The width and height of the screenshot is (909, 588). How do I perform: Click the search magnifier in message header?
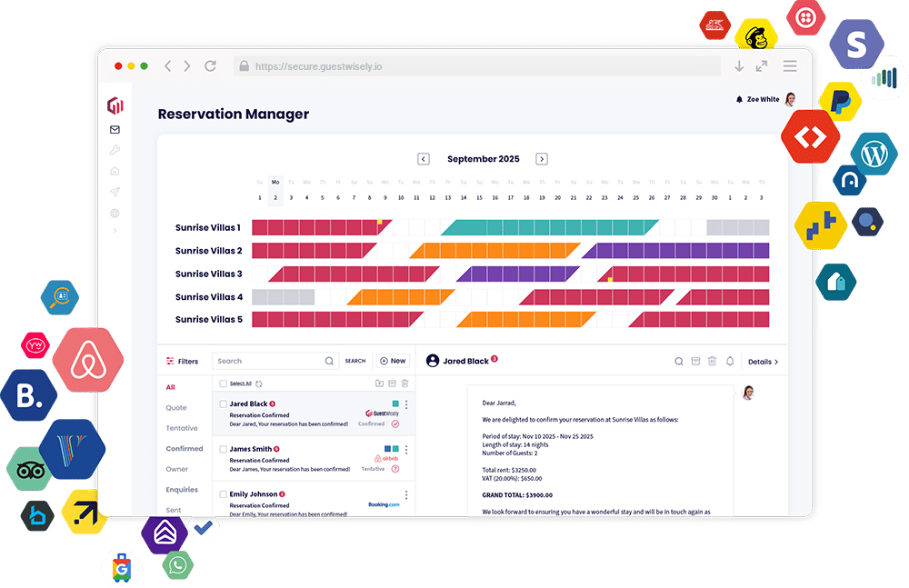pyautogui.click(x=678, y=362)
